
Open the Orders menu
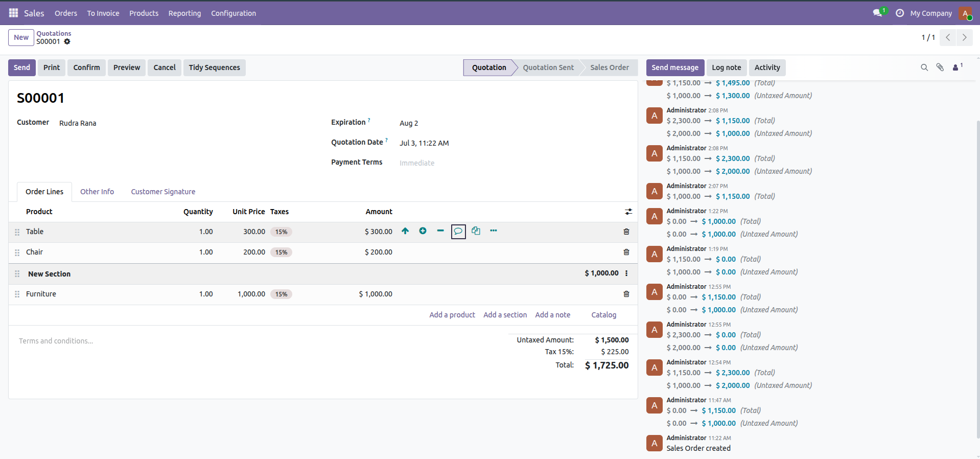tap(66, 13)
